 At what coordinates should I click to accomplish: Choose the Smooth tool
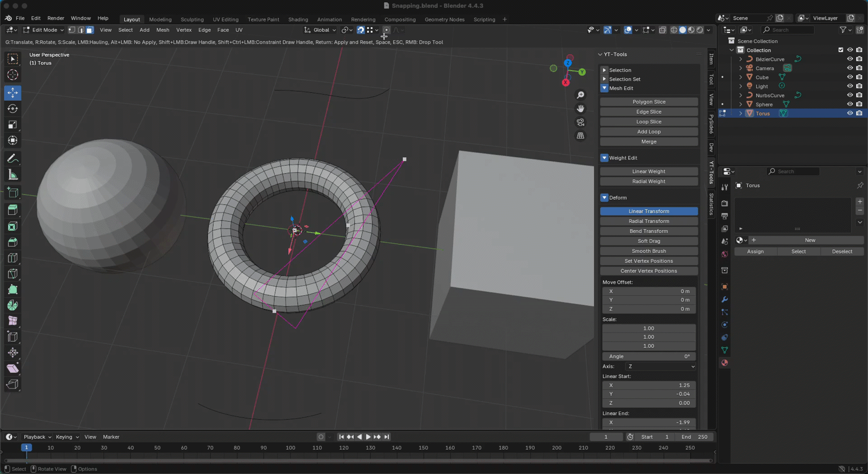pos(12,321)
